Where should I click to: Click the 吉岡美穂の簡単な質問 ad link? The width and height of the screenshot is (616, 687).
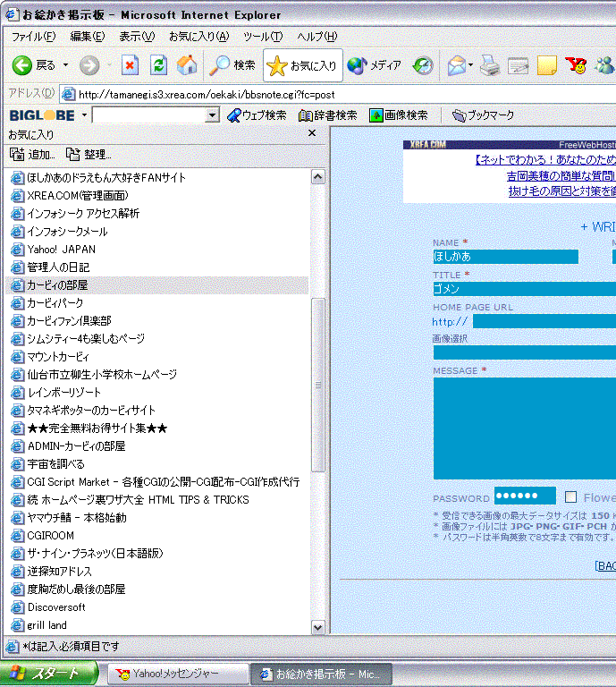(561, 175)
